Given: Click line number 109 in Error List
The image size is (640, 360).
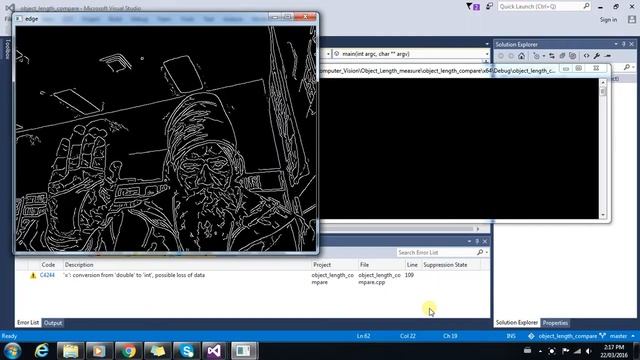Looking at the screenshot, I should 409,276.
